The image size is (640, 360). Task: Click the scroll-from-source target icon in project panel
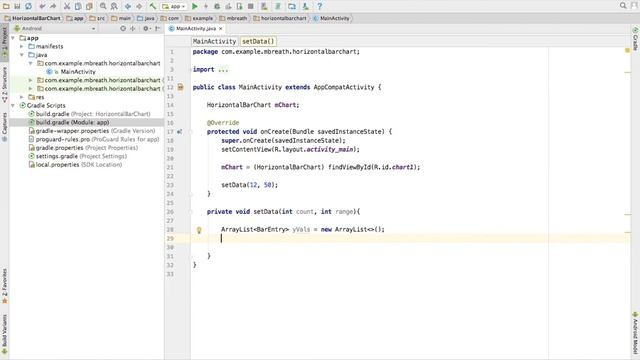pos(123,29)
